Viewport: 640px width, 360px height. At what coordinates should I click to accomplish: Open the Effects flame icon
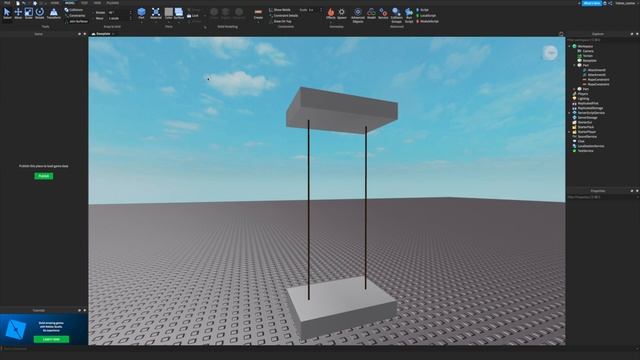(331, 13)
